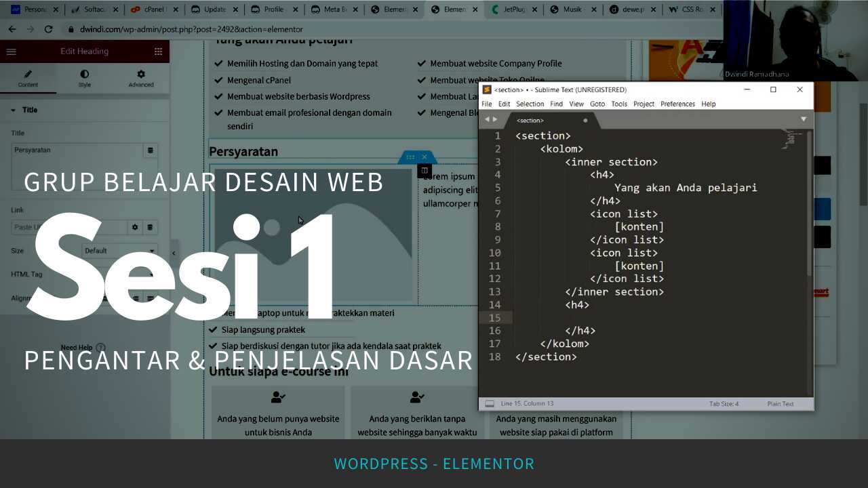The image size is (868, 488).
Task: Switch to the JetPlug browser tab
Action: [514, 9]
